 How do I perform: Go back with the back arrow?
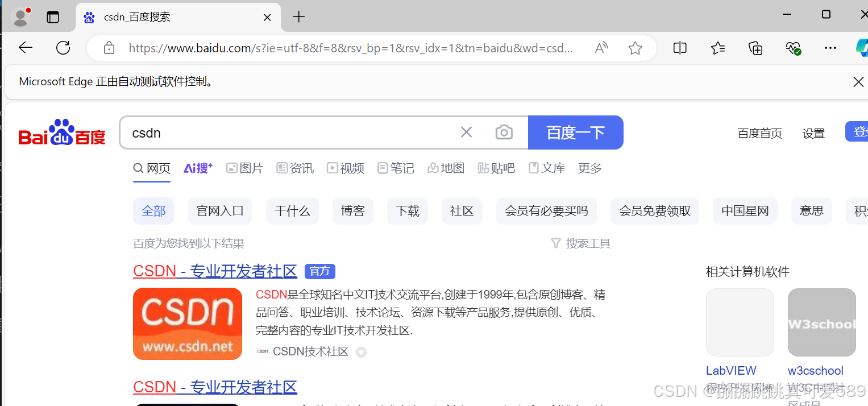coord(26,48)
